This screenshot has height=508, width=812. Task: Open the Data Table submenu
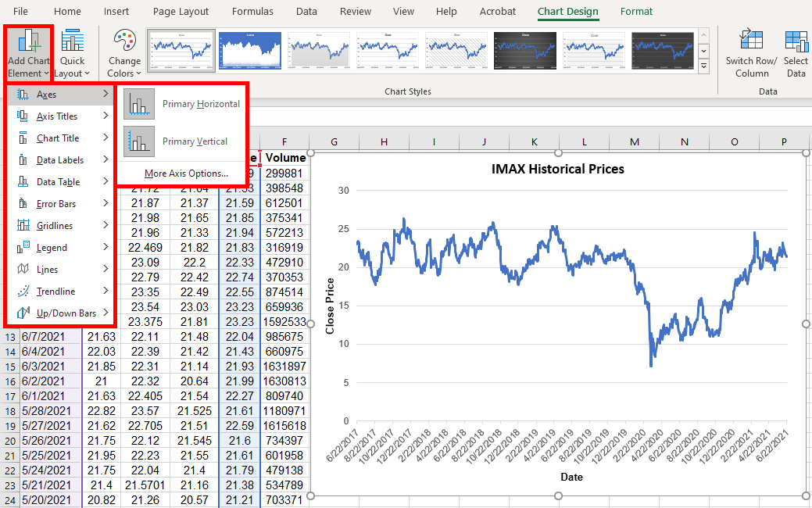(x=62, y=182)
